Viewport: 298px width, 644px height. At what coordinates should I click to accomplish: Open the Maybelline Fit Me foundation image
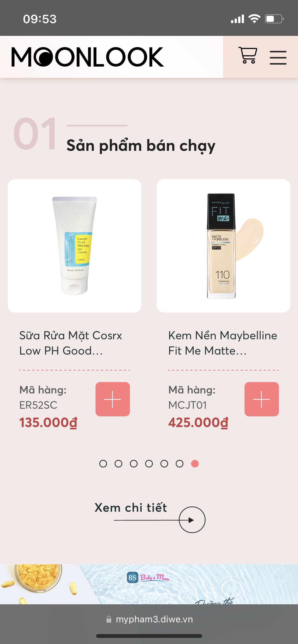tap(223, 246)
